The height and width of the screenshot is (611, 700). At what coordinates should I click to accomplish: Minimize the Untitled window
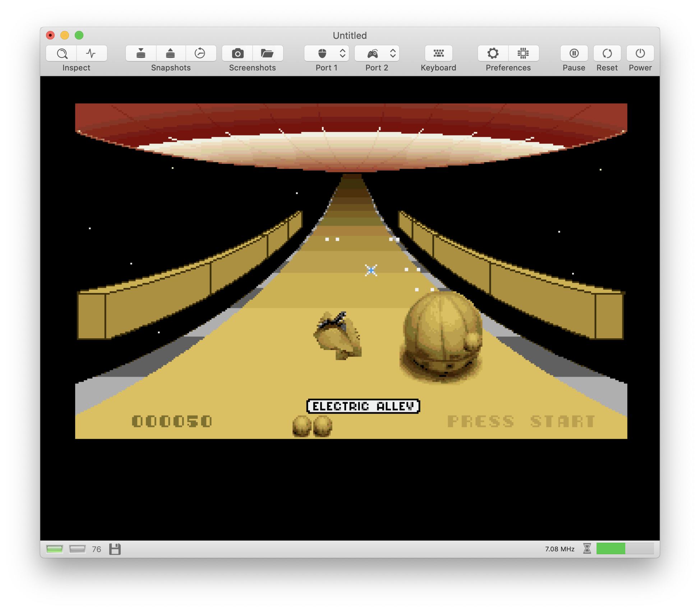point(65,35)
